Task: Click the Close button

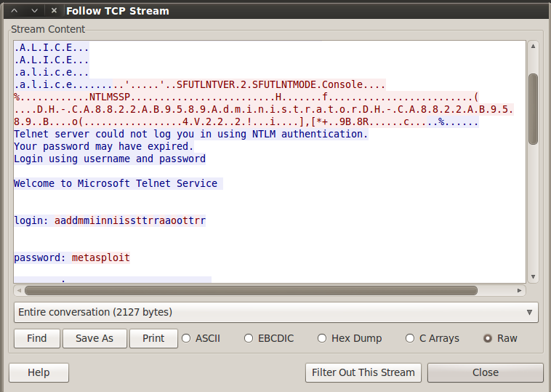Action: pos(486,372)
